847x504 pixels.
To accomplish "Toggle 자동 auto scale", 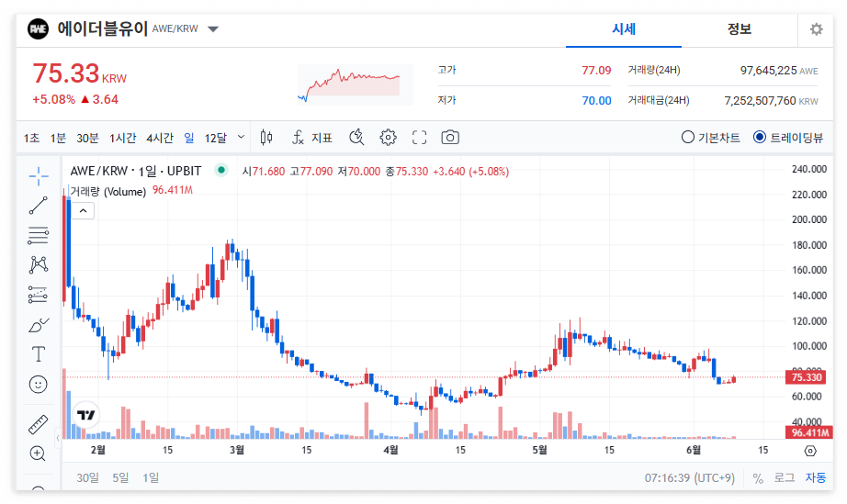I will 816,478.
